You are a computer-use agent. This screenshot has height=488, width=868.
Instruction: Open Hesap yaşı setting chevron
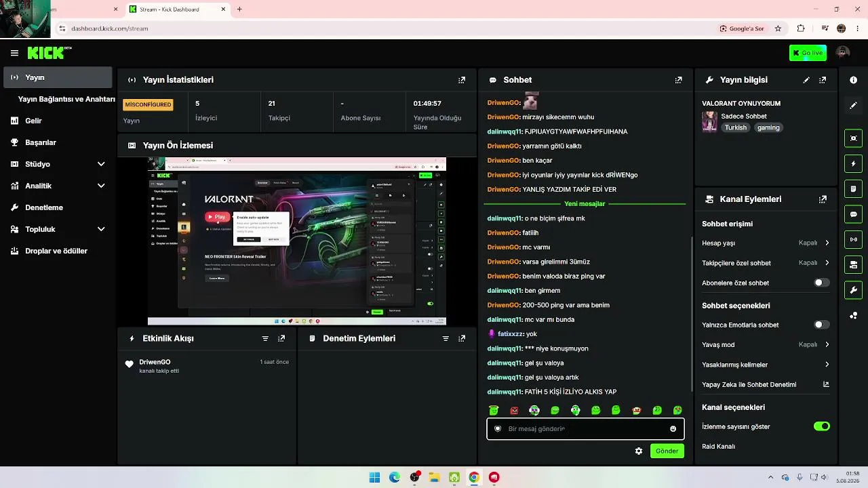(x=827, y=243)
